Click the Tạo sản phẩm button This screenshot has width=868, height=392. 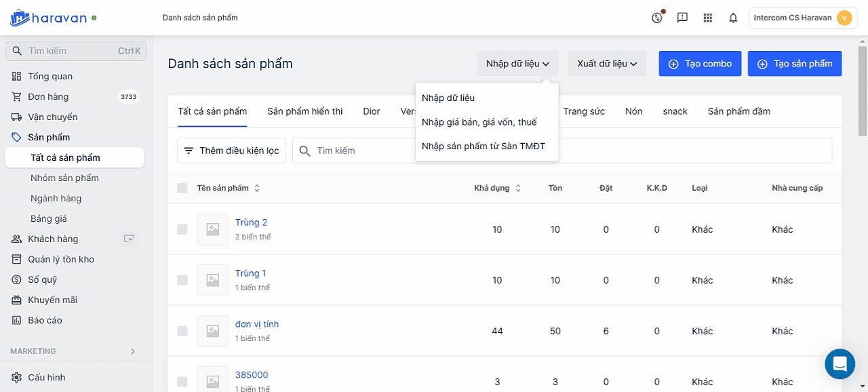pyautogui.click(x=794, y=64)
